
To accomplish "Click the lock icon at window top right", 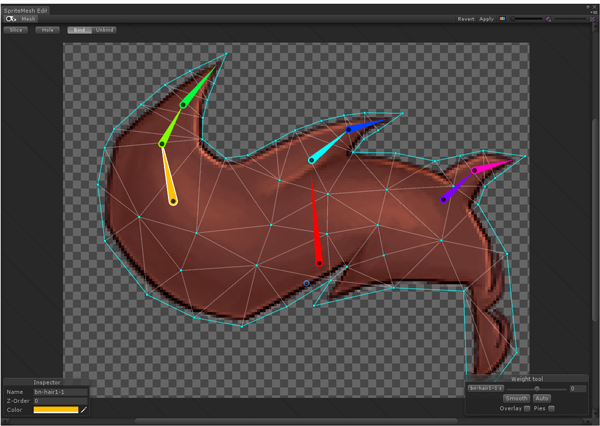I will tap(589, 7).
